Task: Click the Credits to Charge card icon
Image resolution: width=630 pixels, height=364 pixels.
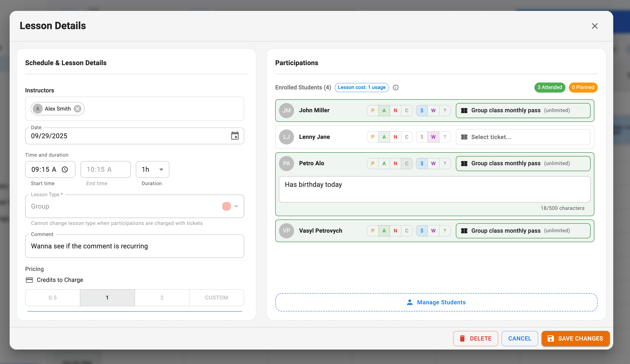Action: pos(30,280)
